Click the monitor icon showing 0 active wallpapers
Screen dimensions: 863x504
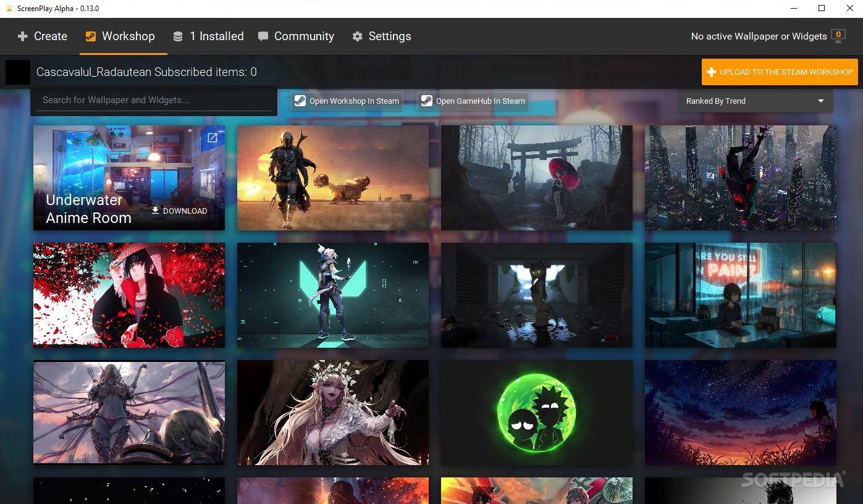point(838,36)
